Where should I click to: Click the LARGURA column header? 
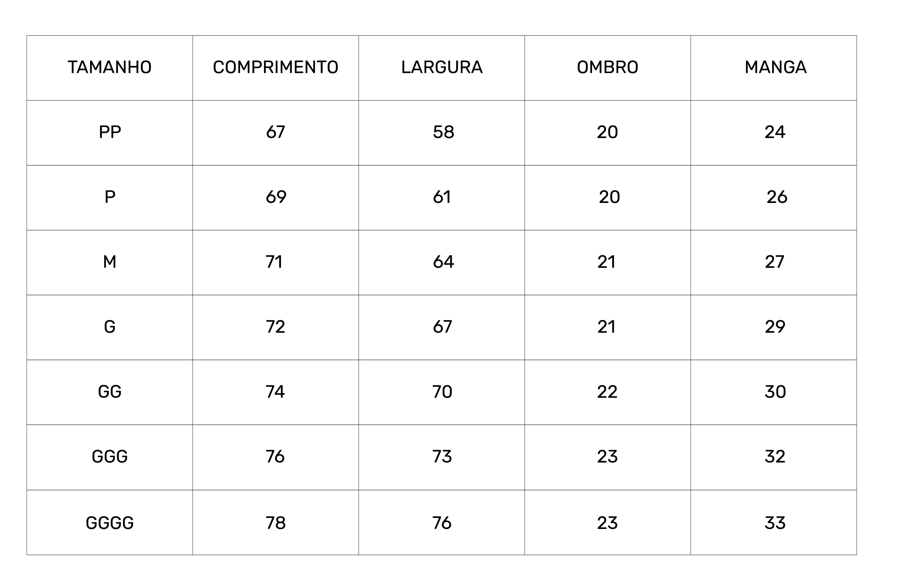point(442,67)
